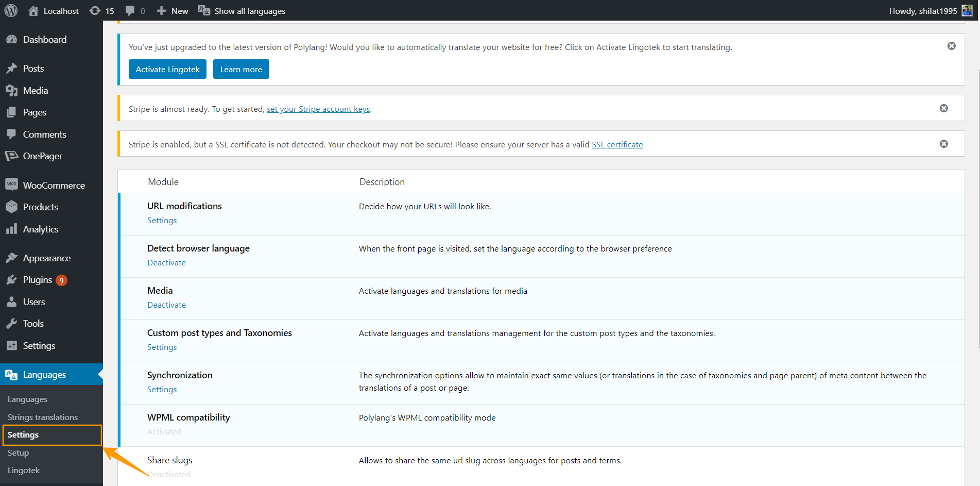Screen dimensions: 980x486
Task: Click the Show all languages translate icon
Action: pyautogui.click(x=204, y=11)
